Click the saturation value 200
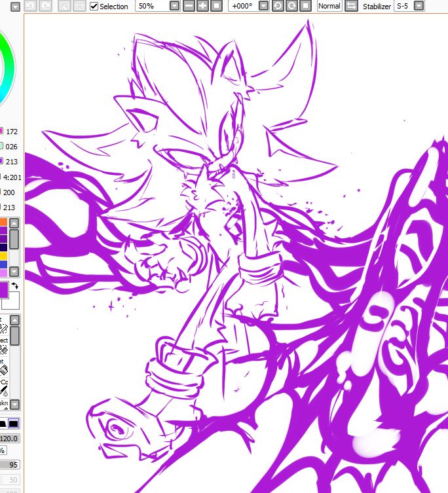This screenshot has height=493, width=448. coord(9,192)
